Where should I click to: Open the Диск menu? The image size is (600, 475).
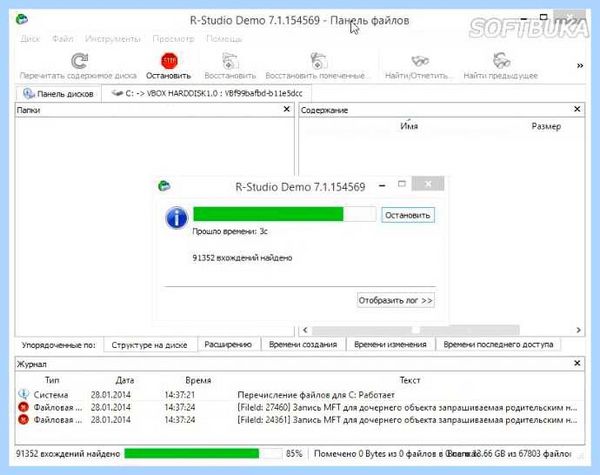30,39
